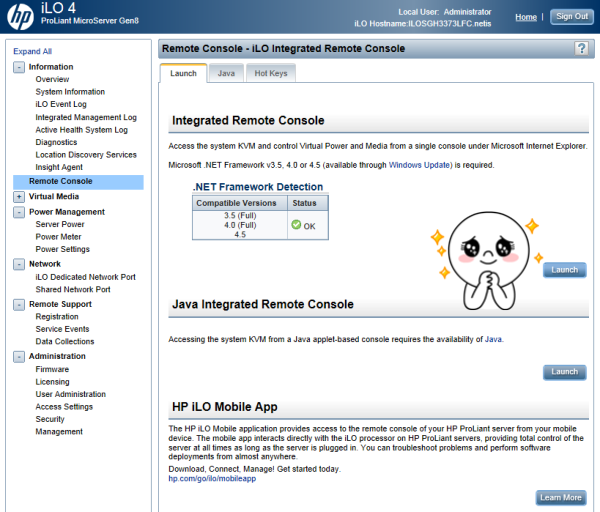Collapse the Administration tree section
This screenshot has width=600, height=512.
(x=19, y=357)
